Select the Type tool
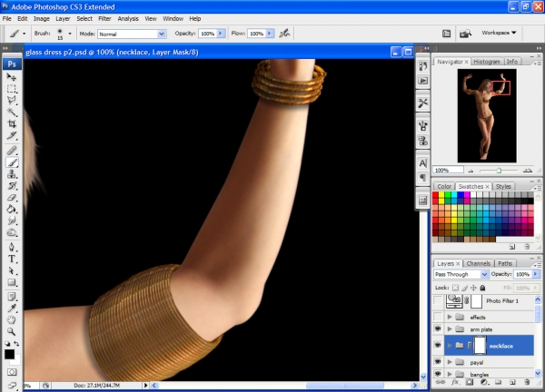The width and height of the screenshot is (545, 392). pos(12,259)
